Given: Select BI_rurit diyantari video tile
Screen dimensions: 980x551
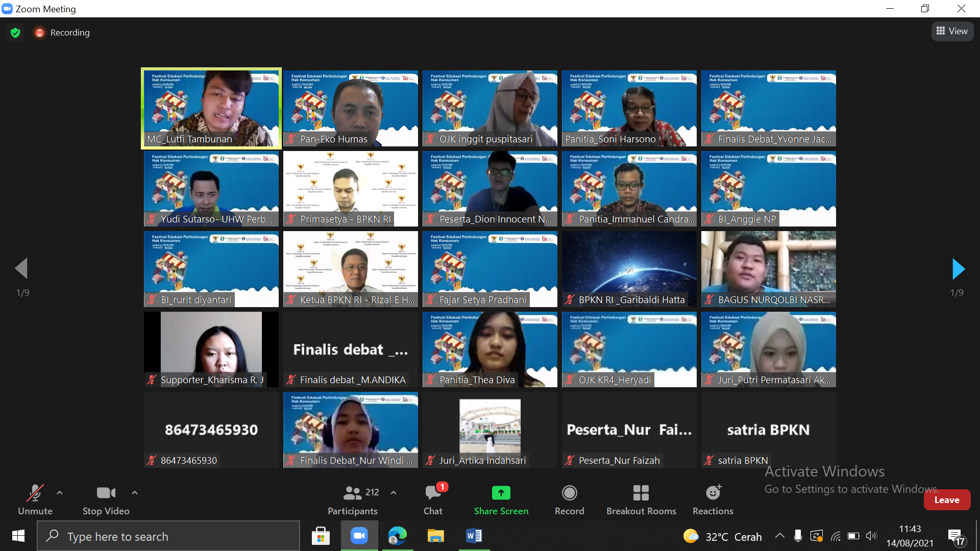Looking at the screenshot, I should pos(211,269).
